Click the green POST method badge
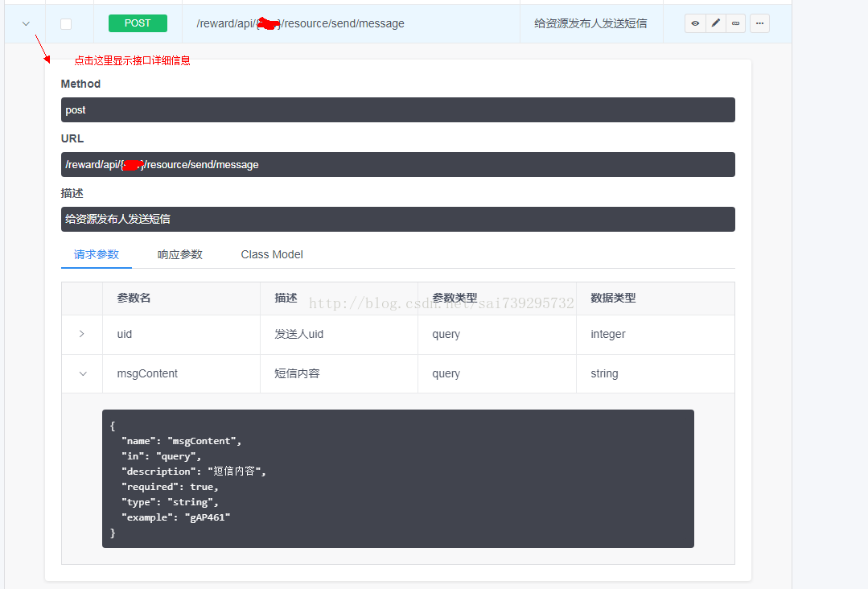868x589 pixels. click(138, 23)
